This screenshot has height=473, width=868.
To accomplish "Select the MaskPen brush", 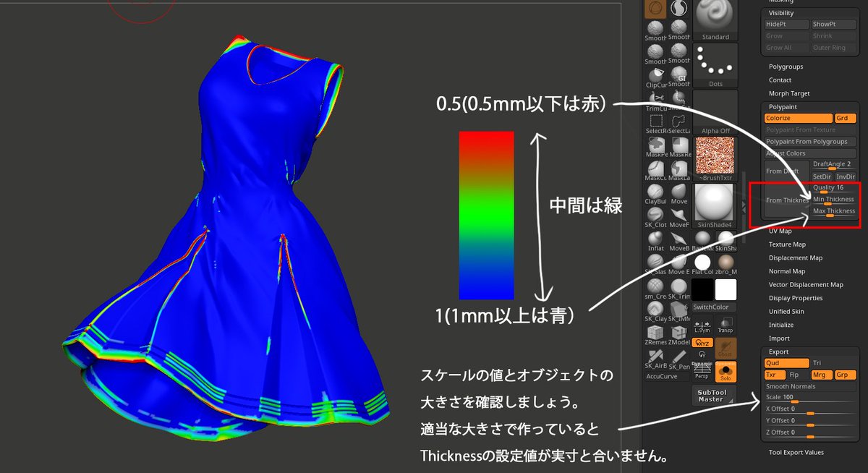I will point(656,147).
